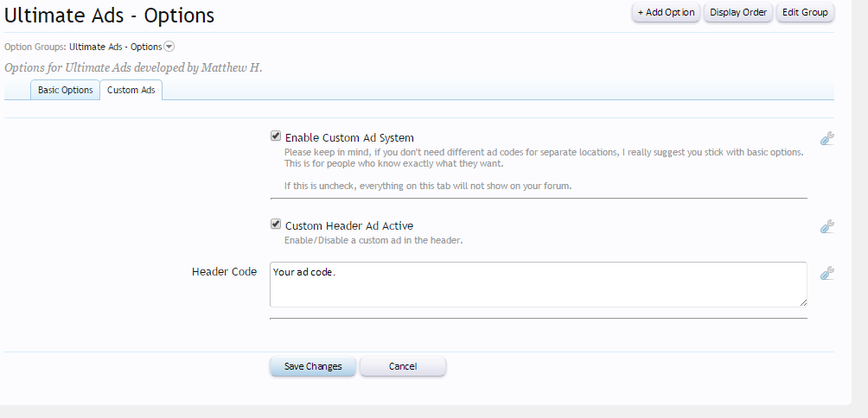Open the Display Order page
The height and width of the screenshot is (418, 868).
click(x=738, y=12)
